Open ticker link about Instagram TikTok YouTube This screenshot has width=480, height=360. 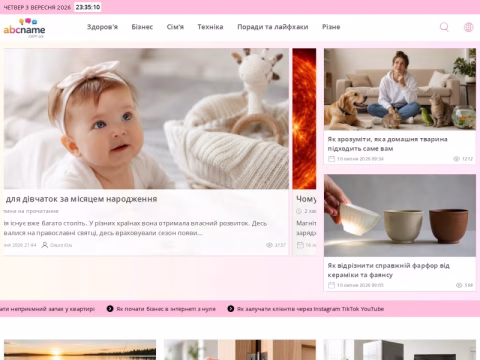coord(310,309)
